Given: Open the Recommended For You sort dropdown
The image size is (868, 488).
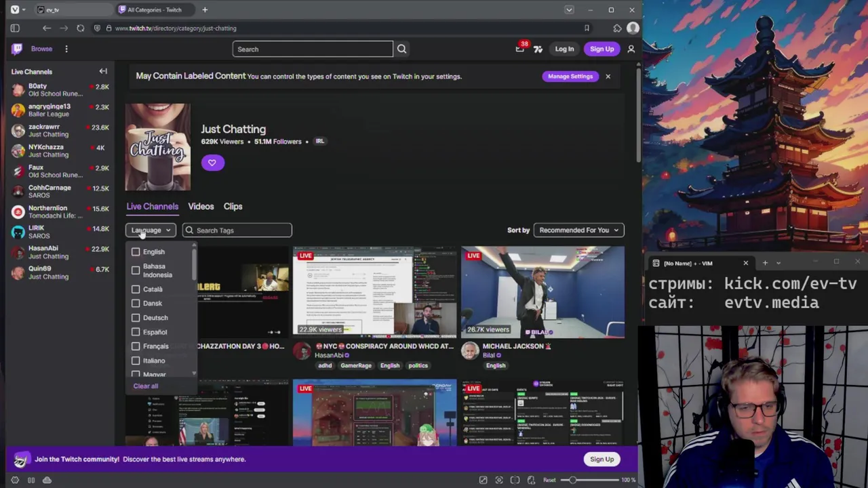Looking at the screenshot, I should point(578,230).
